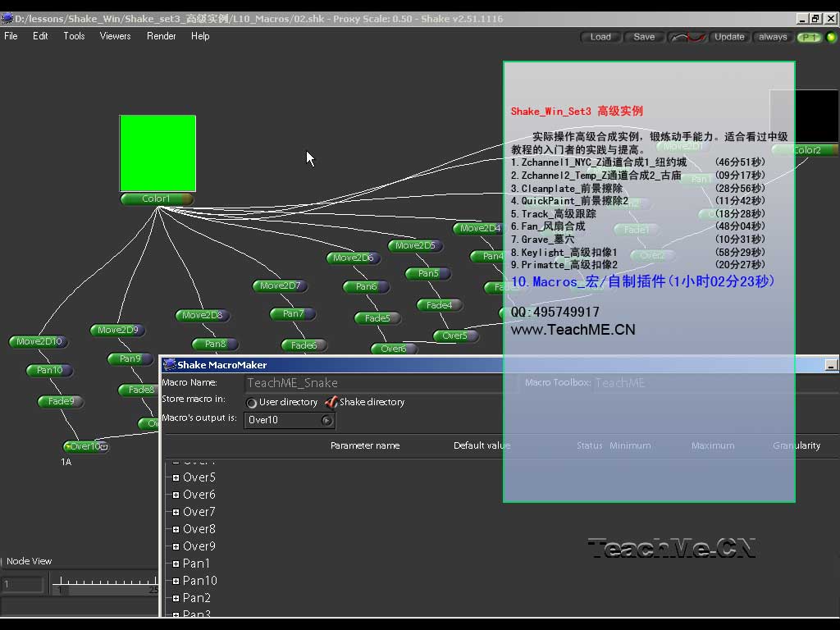Click the Maximum column header
This screenshot has width=840, height=630.
coord(713,445)
